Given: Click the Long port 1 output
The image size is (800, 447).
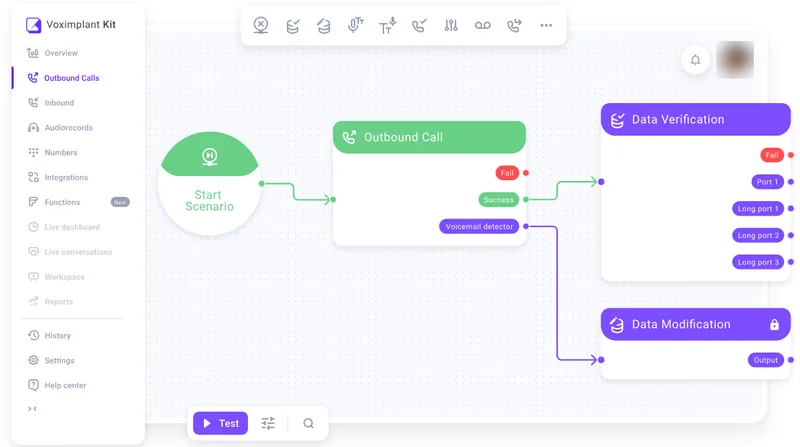Looking at the screenshot, I should pyautogui.click(x=758, y=209).
